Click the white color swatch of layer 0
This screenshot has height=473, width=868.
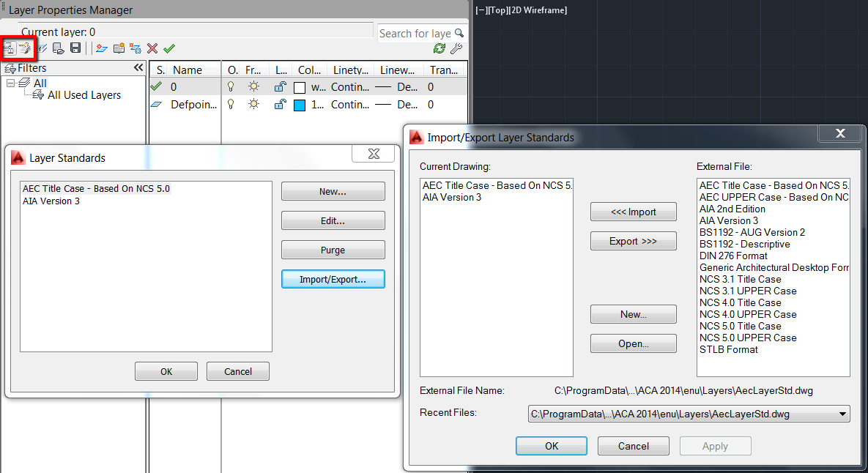coord(300,87)
